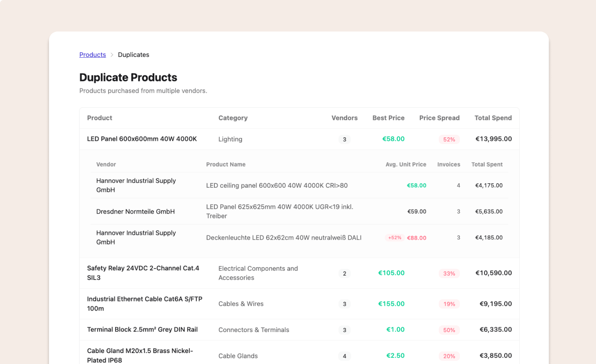Click the 52% price spread badge
596x364 pixels.
(x=449, y=140)
